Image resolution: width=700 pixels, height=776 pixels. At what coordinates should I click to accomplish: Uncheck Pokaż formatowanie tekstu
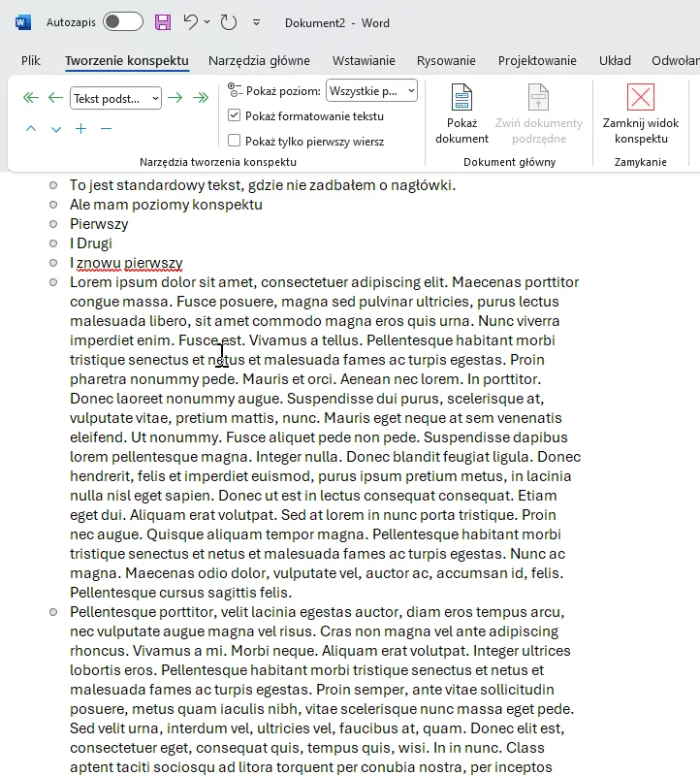(x=234, y=115)
